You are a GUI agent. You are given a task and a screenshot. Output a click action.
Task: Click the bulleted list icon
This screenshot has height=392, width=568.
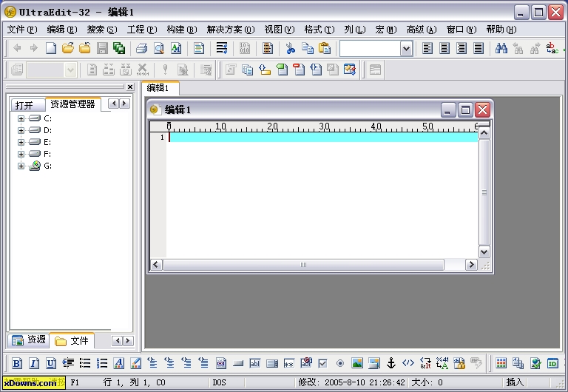[x=85, y=363]
